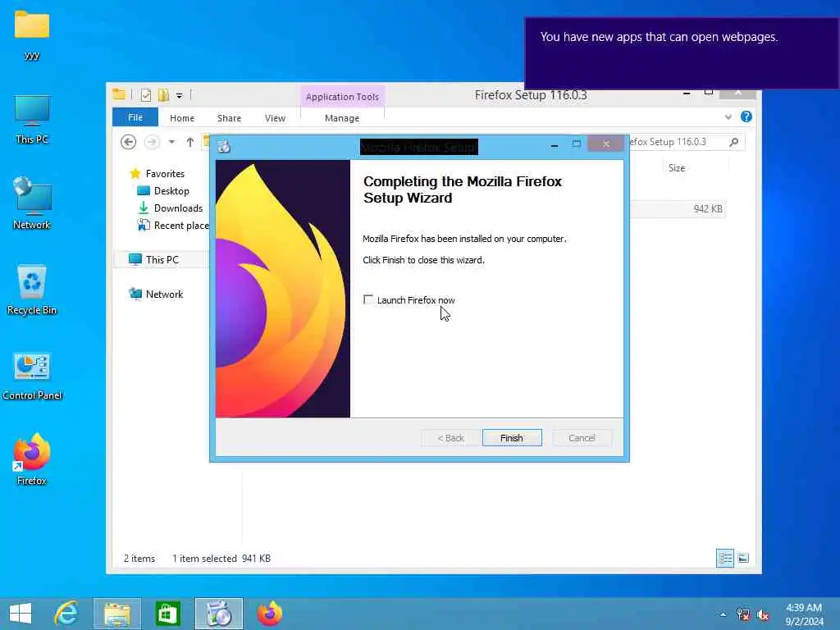The image size is (840, 630).
Task: Click the Explorer Back navigation arrow
Action: [x=129, y=142]
